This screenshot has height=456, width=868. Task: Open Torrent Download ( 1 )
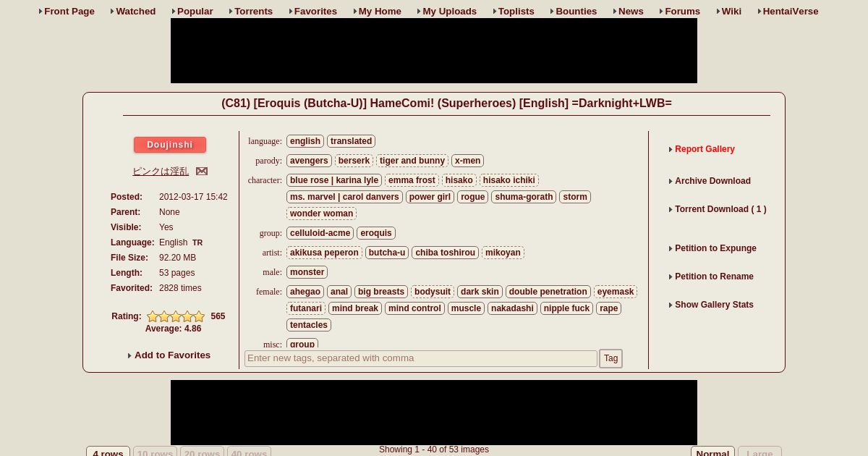(720, 209)
